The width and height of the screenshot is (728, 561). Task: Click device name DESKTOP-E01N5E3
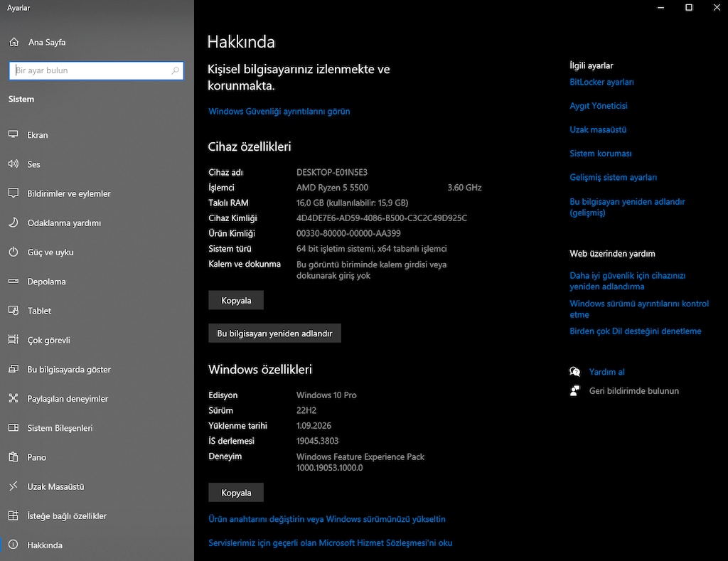(x=332, y=172)
